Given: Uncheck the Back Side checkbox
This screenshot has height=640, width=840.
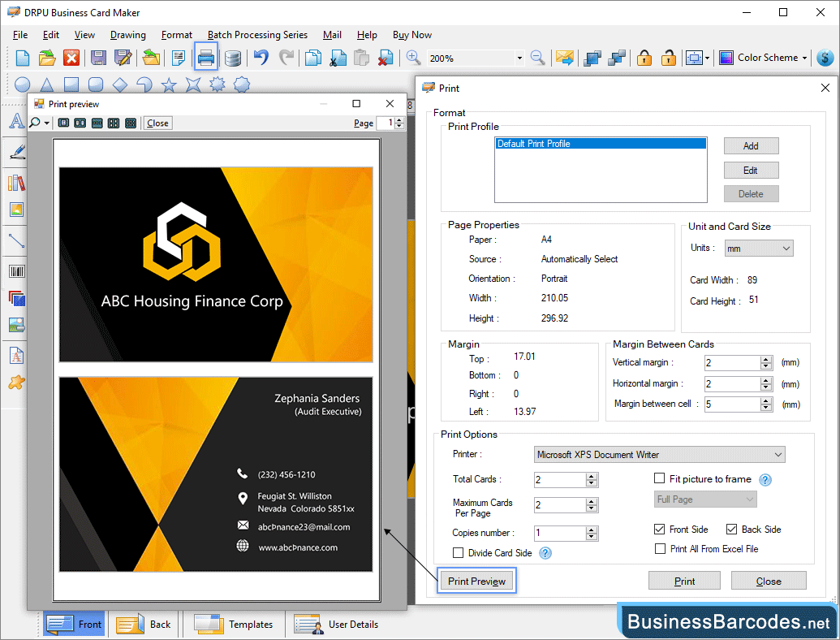Looking at the screenshot, I should pyautogui.click(x=732, y=529).
